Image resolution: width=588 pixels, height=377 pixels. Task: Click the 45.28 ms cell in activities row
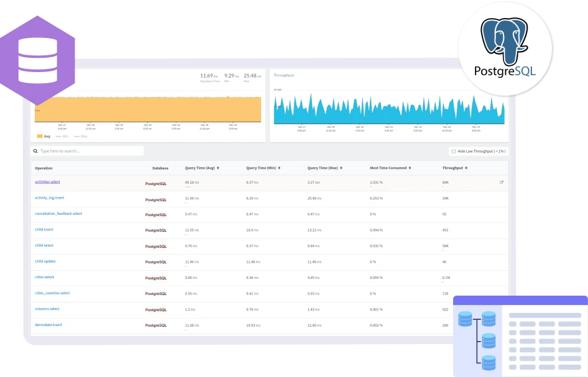point(192,183)
